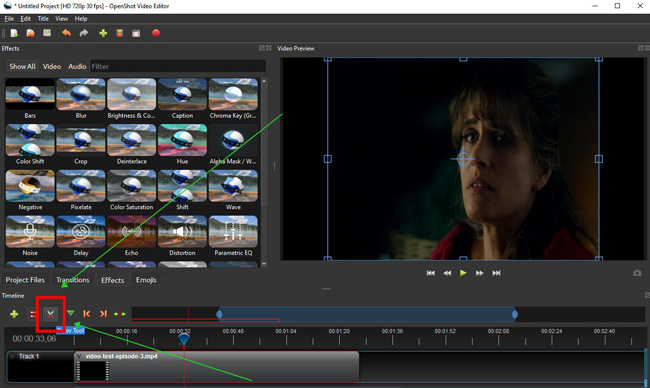Select the Echo audio effect

click(131, 231)
